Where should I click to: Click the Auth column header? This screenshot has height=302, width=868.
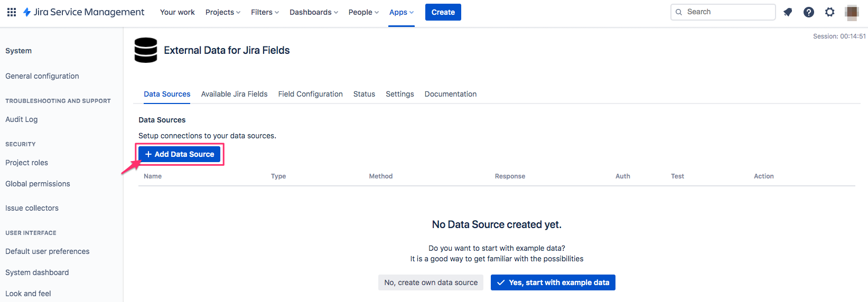623,176
